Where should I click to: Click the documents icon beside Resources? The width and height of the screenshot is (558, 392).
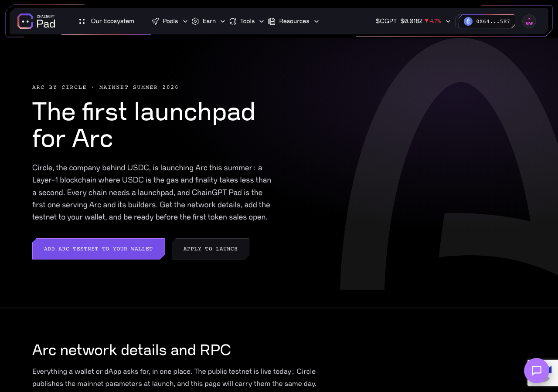pos(272,21)
